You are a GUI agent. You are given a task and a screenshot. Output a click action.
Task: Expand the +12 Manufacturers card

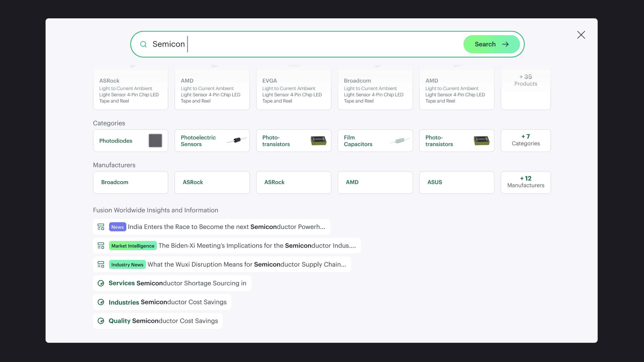(526, 182)
